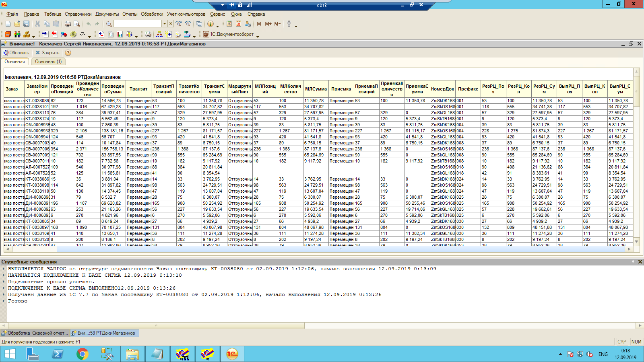Viewport: 644px width, 362px height.
Task: Click the magnifier Find icon
Action: [x=109, y=24]
